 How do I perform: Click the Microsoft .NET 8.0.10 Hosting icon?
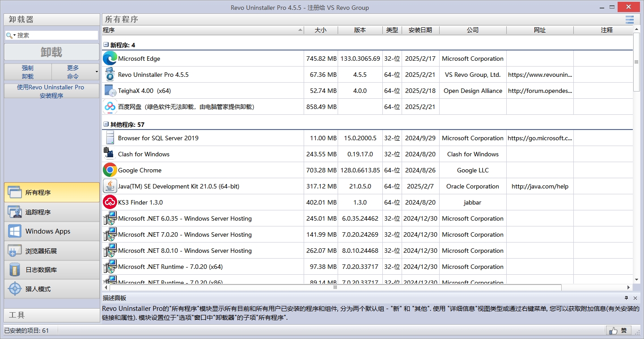click(x=110, y=251)
